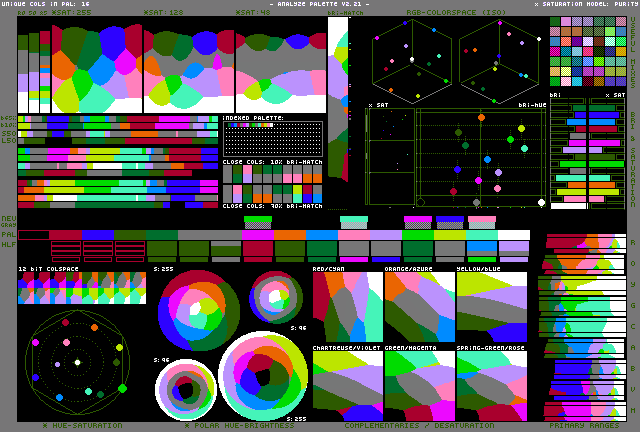
Task: Select the magenta swatch in the PAL row
Action: [258, 235]
